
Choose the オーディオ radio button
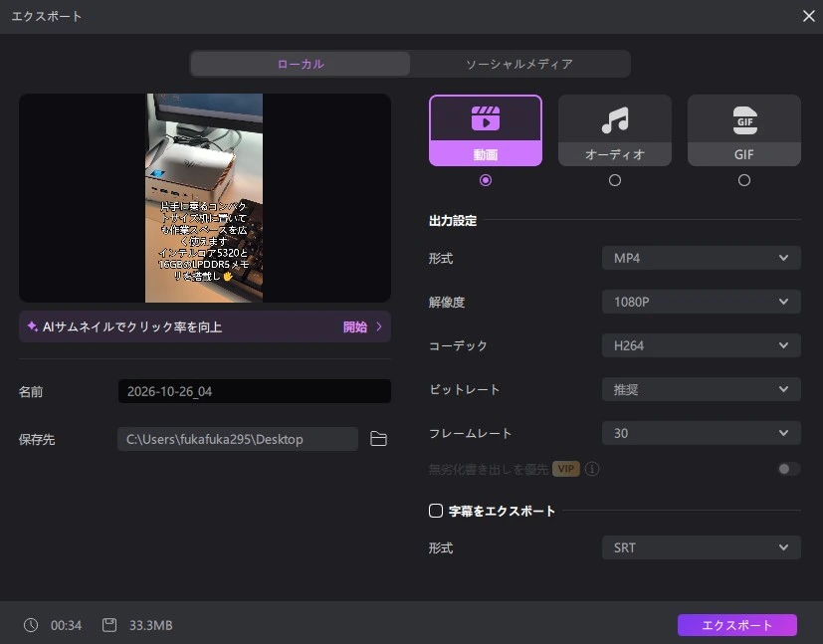pyautogui.click(x=615, y=180)
